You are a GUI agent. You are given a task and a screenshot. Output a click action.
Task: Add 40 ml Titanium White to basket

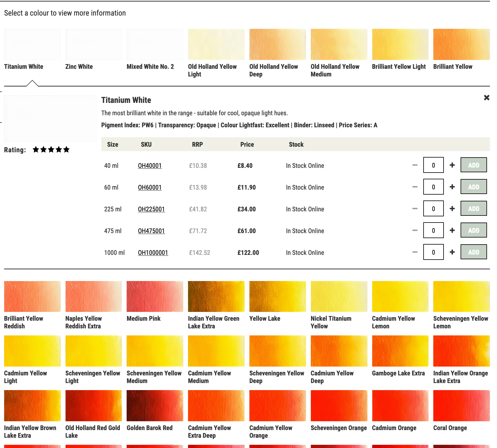(x=474, y=165)
